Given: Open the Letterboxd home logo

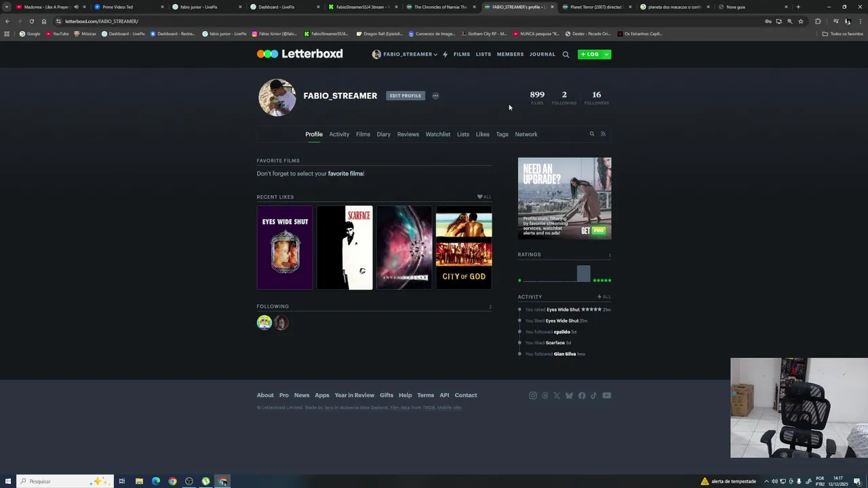Looking at the screenshot, I should (300, 54).
